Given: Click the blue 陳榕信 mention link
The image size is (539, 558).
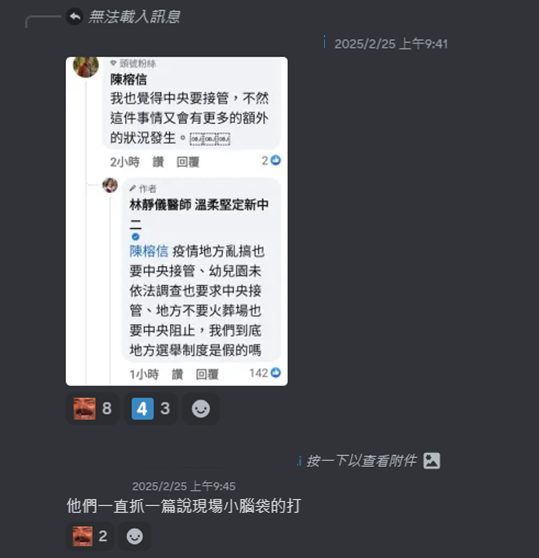Looking at the screenshot, I should 149,251.
